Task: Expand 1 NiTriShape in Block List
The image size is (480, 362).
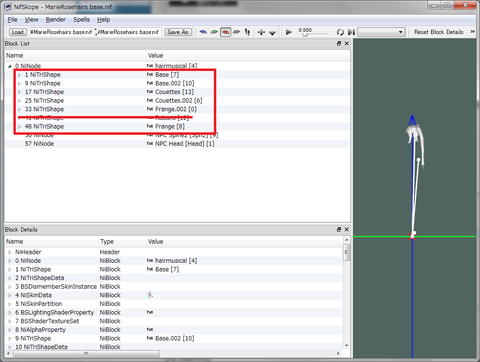Action: pos(19,75)
